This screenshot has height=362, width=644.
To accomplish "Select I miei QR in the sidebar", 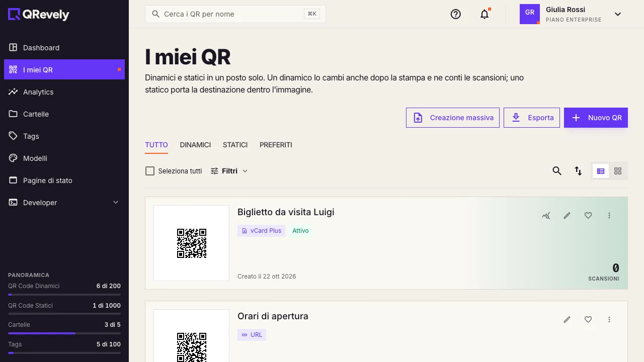I will click(x=64, y=70).
